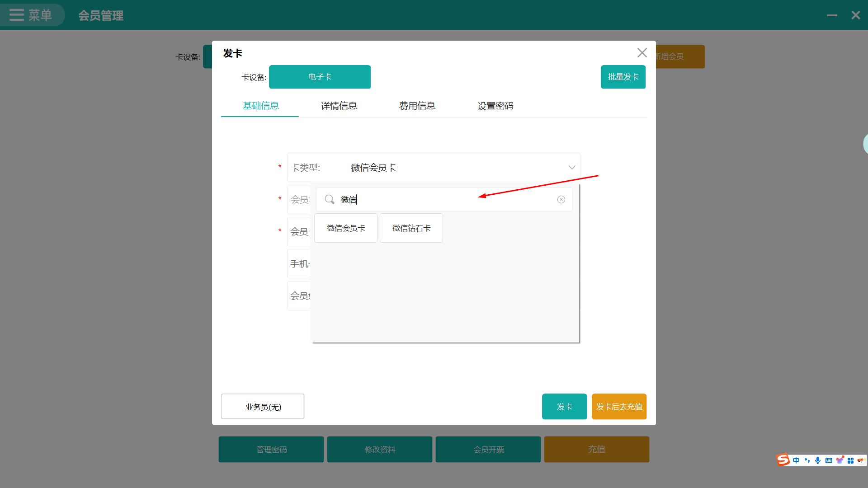Click the Sogou input method logo

coord(783,460)
